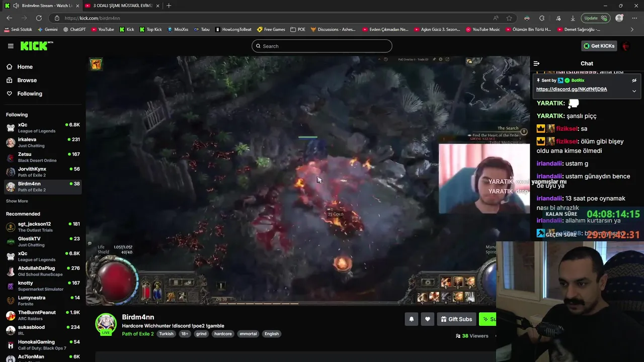Image resolution: width=644 pixels, height=362 pixels.
Task: Open the Sesli Sözlük bookmark
Action: click(18, 30)
